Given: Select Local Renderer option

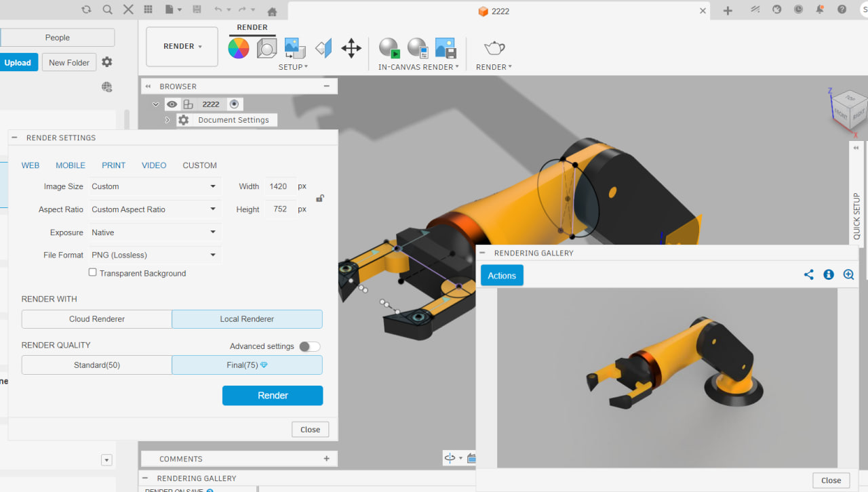Looking at the screenshot, I should 247,319.
